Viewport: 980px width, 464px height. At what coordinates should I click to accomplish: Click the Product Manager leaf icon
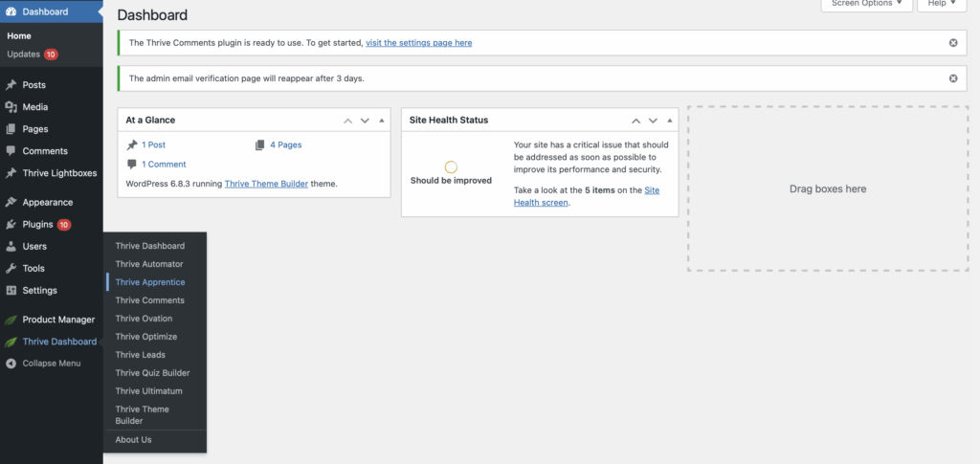pos(11,320)
